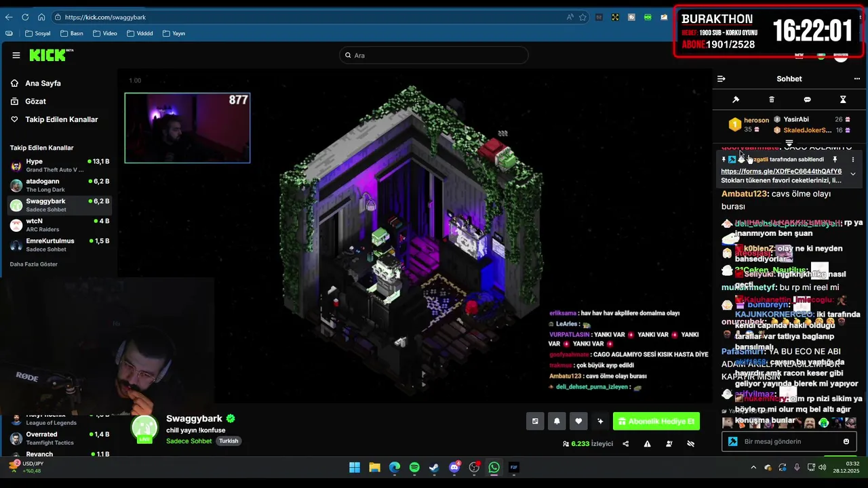This screenshot has height=488, width=868.
Task: Open Basın bookmarks folder
Action: pyautogui.click(x=72, y=33)
